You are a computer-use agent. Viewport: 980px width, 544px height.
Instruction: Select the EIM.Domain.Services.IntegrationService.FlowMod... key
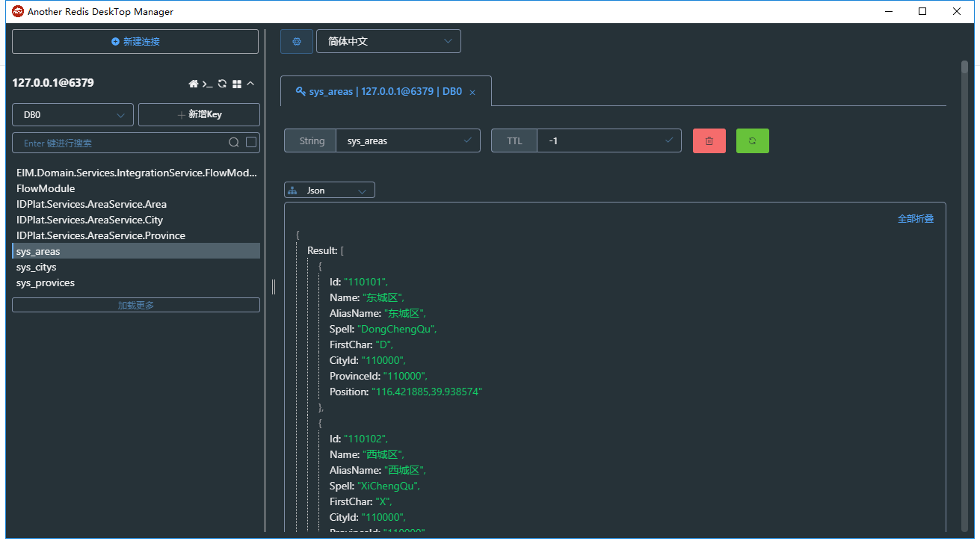136,173
